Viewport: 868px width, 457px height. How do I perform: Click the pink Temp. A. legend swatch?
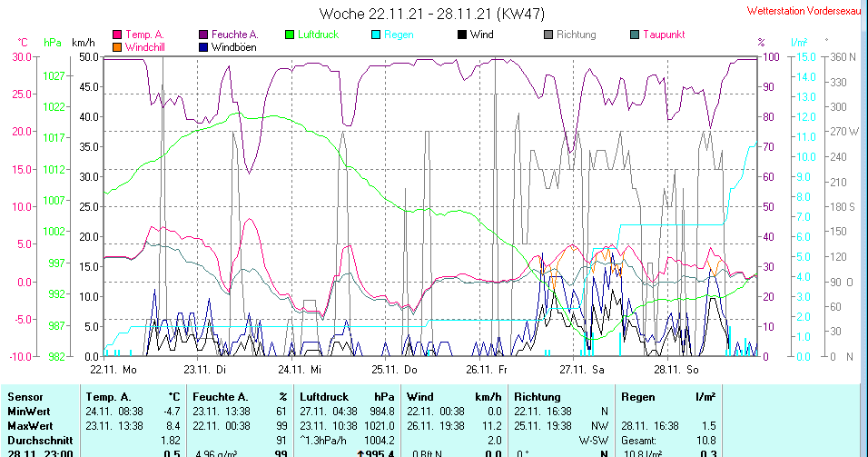click(117, 35)
